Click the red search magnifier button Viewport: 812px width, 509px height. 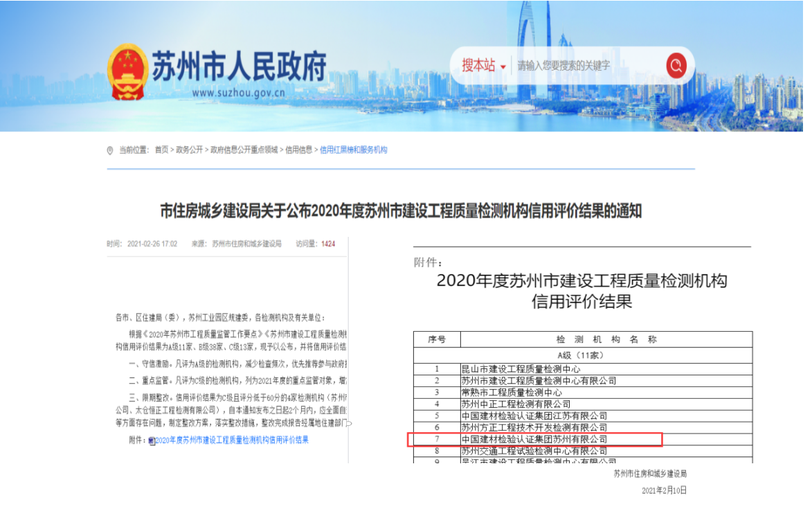tap(676, 66)
